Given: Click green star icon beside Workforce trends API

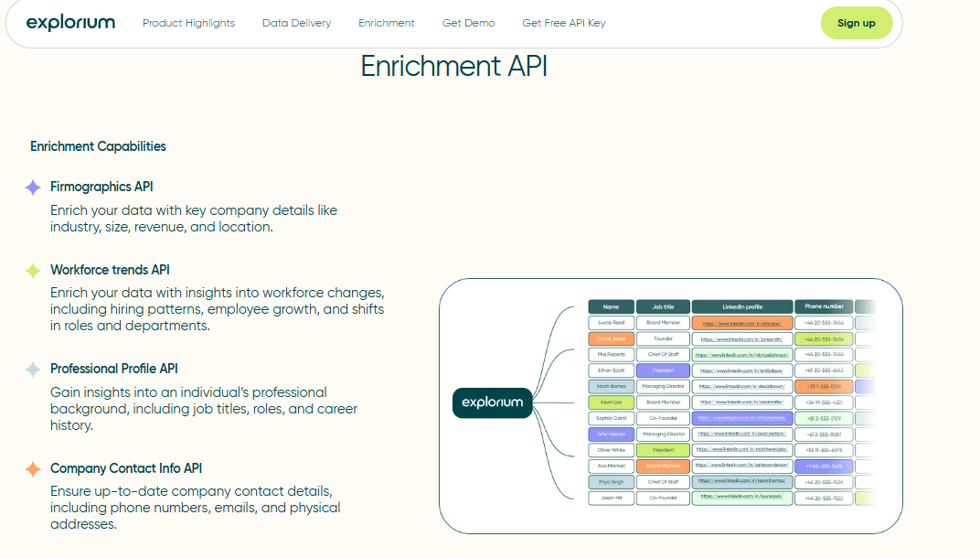Looking at the screenshot, I should [x=33, y=270].
